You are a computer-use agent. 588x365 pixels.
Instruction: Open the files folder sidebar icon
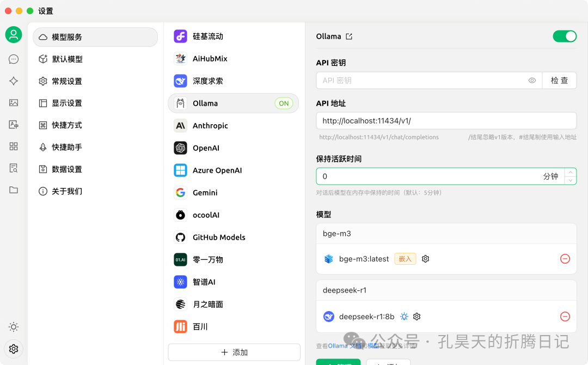click(x=14, y=190)
